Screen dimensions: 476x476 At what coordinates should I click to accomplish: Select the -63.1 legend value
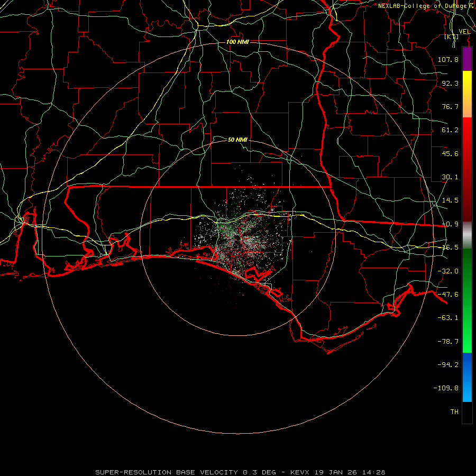coord(448,318)
